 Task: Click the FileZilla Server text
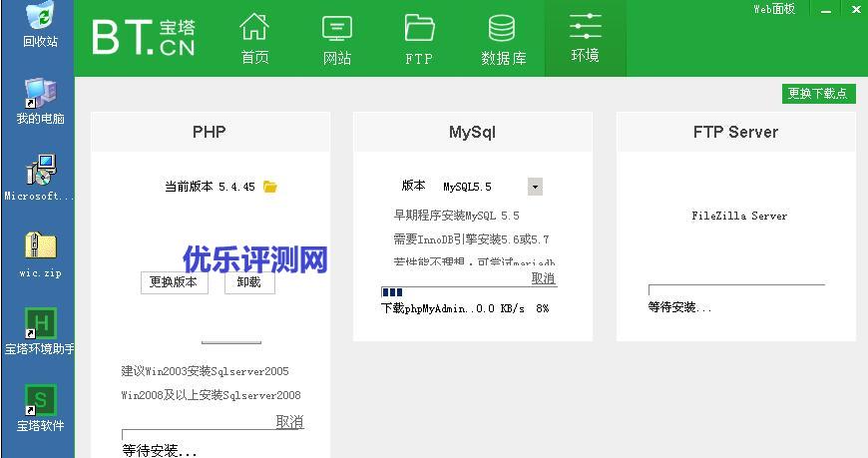point(739,216)
